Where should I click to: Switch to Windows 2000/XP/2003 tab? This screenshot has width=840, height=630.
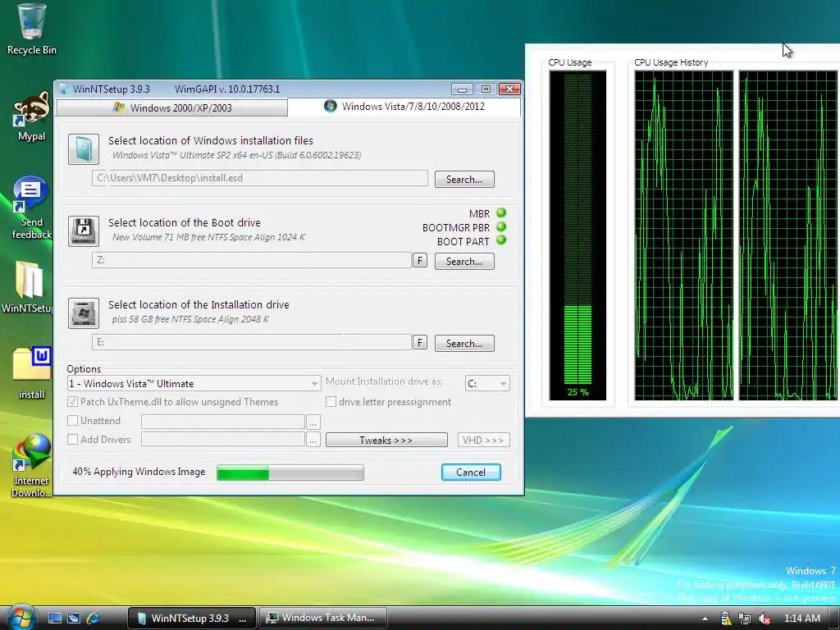[172, 107]
